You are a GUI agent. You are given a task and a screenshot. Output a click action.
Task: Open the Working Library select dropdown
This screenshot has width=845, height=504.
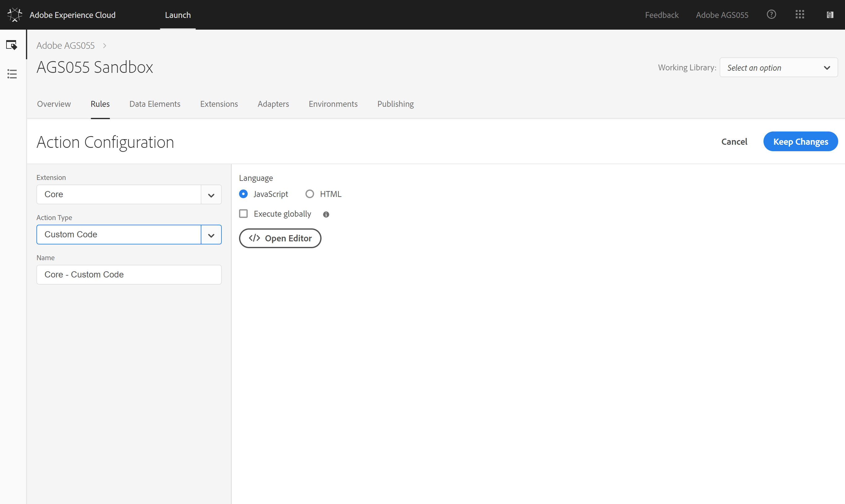[778, 68]
